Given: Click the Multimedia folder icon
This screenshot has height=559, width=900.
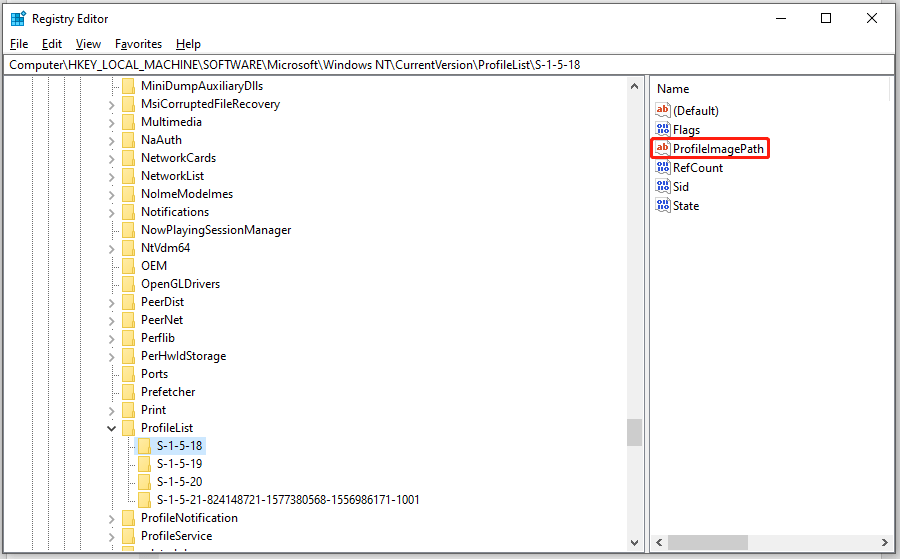Looking at the screenshot, I should (129, 122).
